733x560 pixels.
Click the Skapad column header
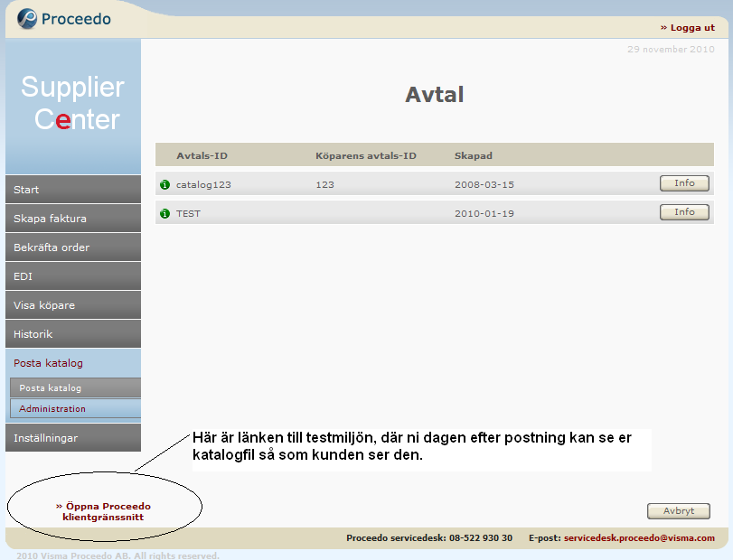473,155
